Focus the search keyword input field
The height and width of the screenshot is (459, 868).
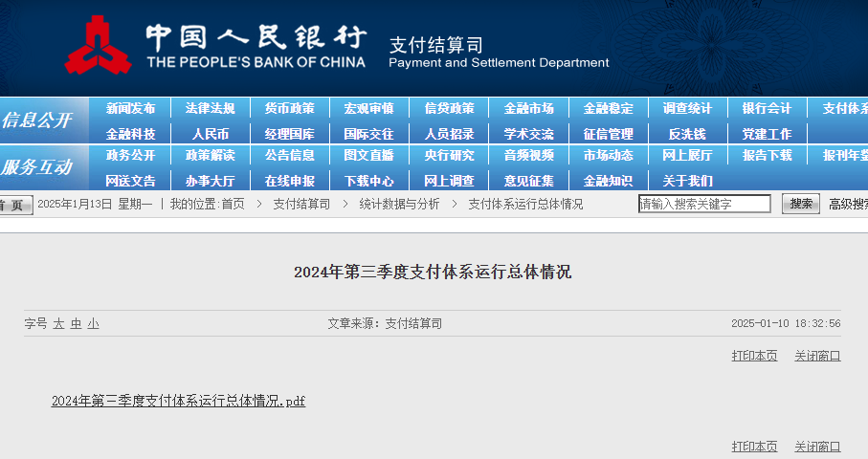point(704,204)
